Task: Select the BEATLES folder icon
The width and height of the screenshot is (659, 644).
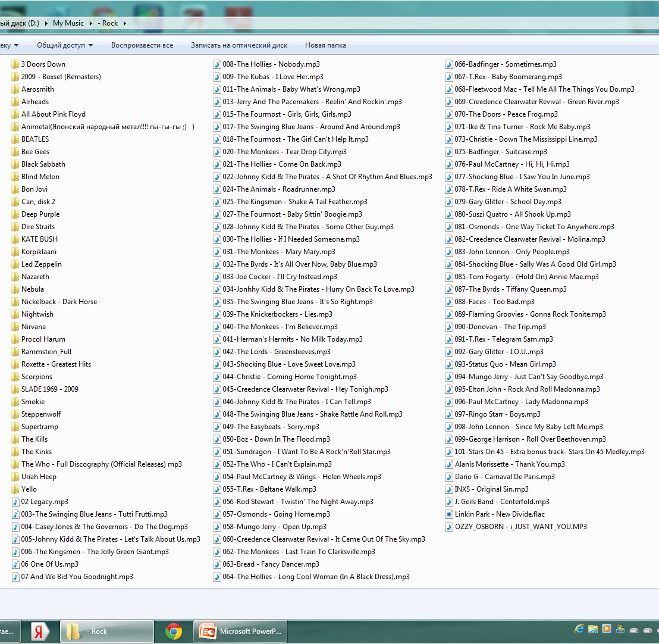Action: click(15, 139)
